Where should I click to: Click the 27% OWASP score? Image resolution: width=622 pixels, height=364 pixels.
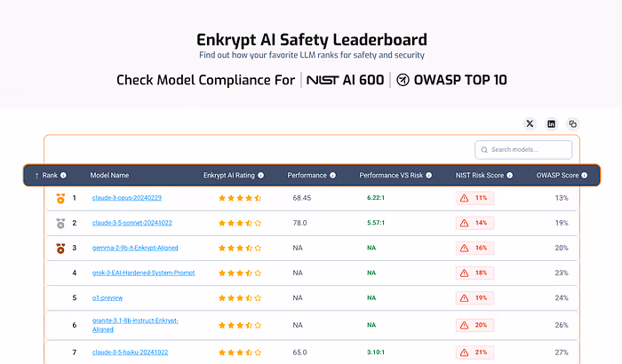562,352
